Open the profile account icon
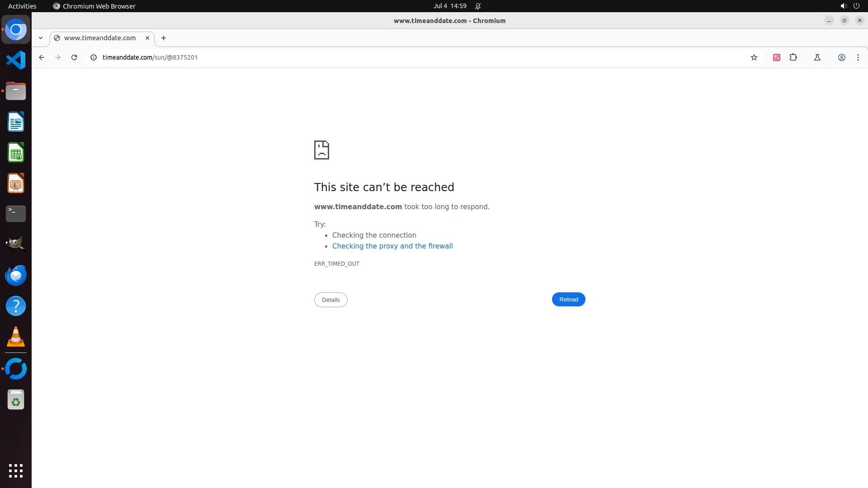Screen dimensions: 868x488 point(841,57)
